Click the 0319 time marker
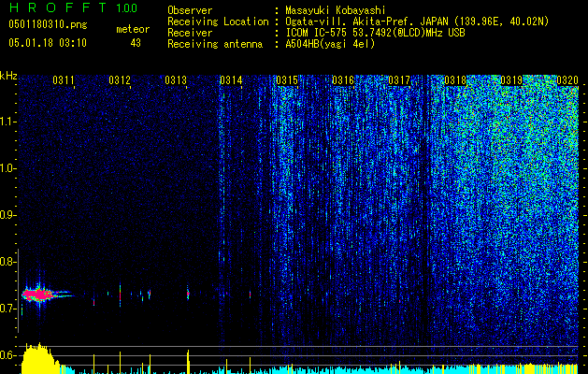Viewport: 588px width, 374px height. (511, 79)
